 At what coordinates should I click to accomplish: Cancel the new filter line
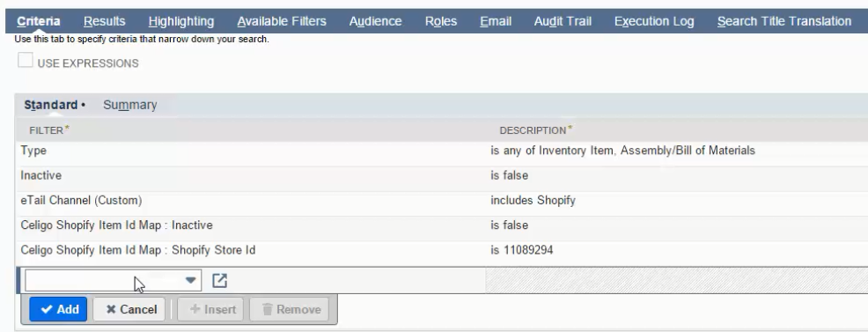[129, 309]
